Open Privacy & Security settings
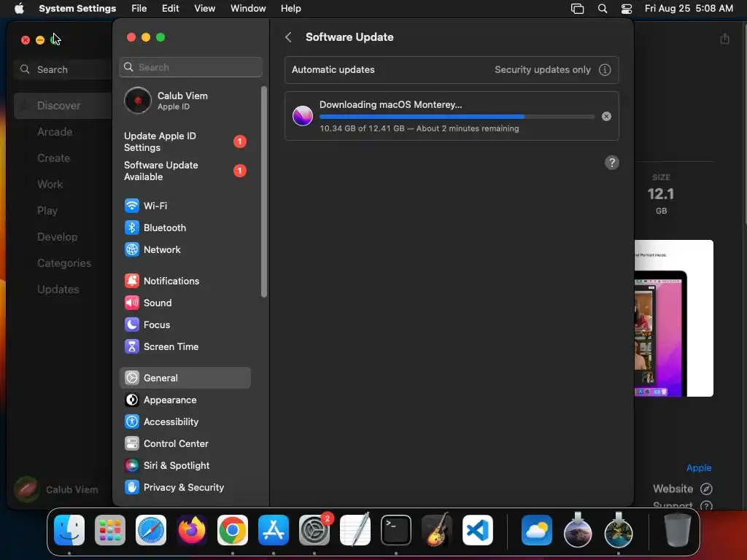This screenshot has height=560, width=747. pos(185,488)
